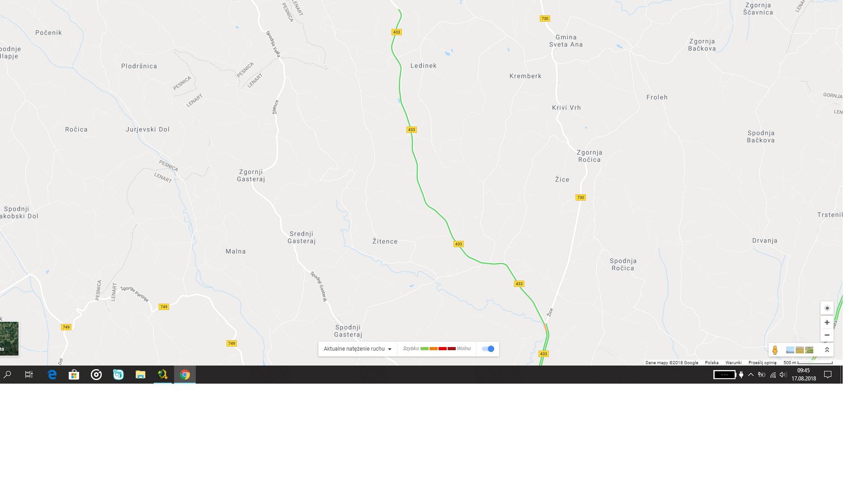Zoom out with the minus button
The image size is (868, 488).
tap(827, 335)
